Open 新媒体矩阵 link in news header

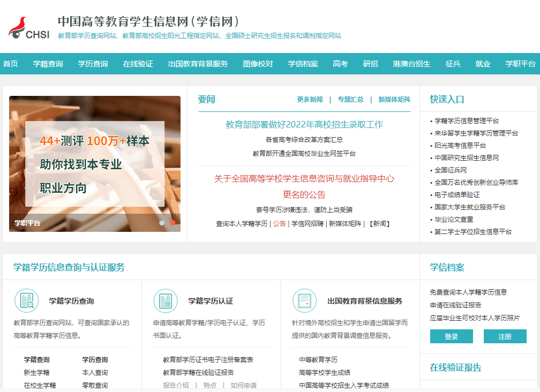point(395,100)
